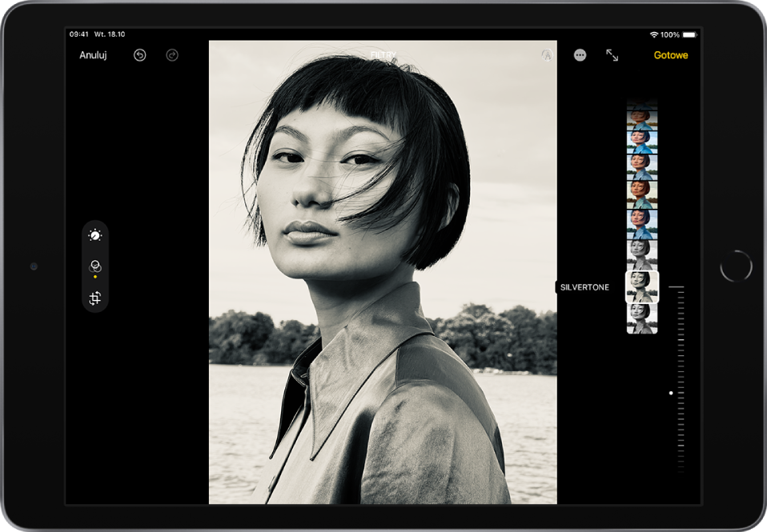Tap the SILVERTONE filter name label
Image resolution: width=767 pixels, height=532 pixels.
[584, 287]
